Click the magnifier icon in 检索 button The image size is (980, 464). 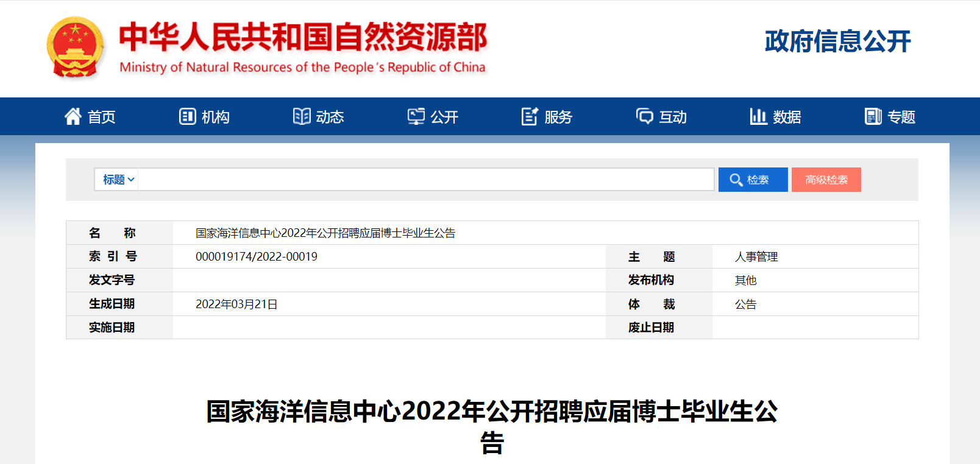736,180
